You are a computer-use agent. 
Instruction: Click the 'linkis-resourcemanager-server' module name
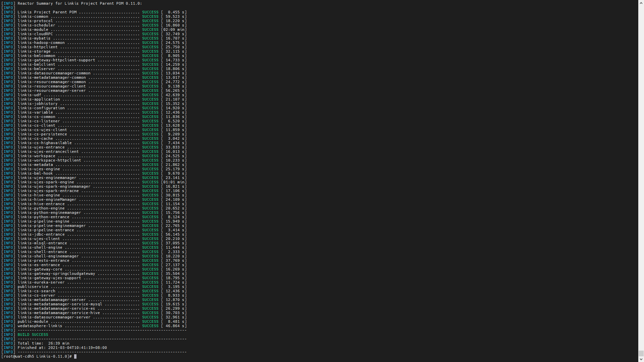52,90
